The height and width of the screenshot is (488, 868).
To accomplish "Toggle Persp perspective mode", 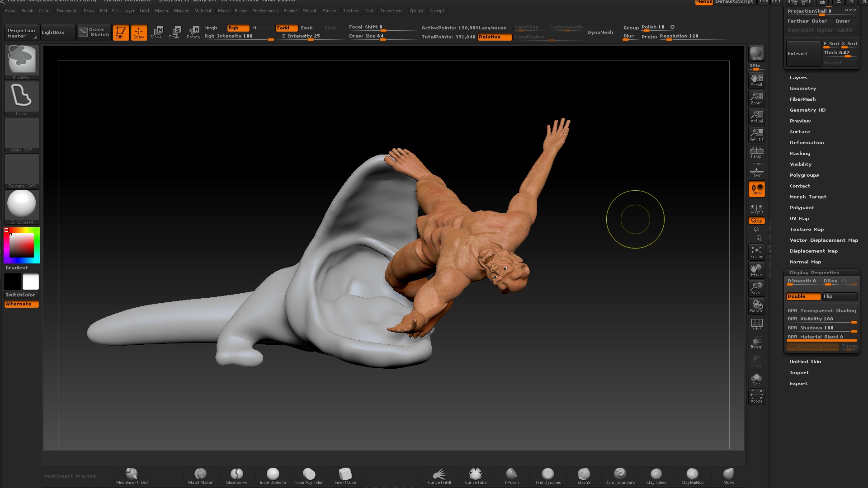I will [756, 152].
